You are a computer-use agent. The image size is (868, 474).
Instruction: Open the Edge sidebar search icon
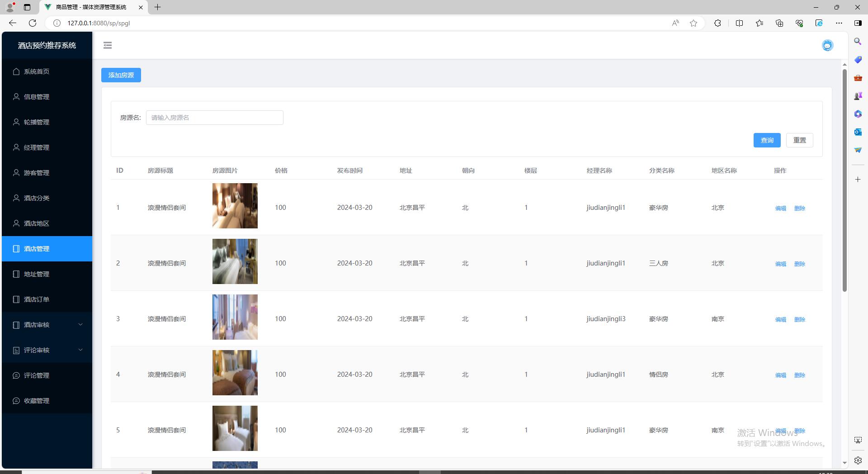coord(858,42)
